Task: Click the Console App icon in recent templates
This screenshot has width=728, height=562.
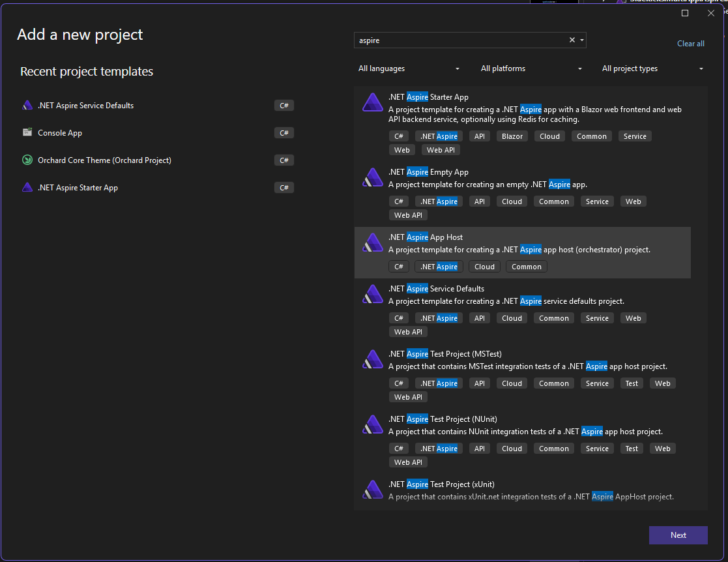Action: 27,132
